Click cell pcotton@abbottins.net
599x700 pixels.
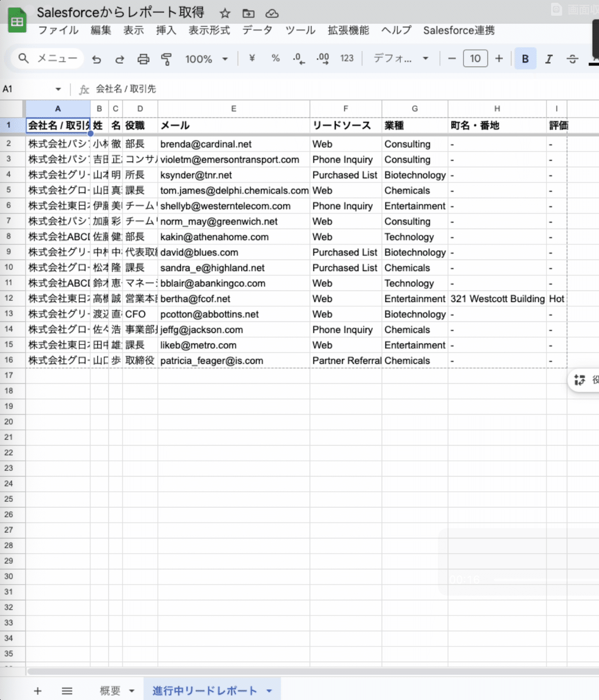pos(234,314)
